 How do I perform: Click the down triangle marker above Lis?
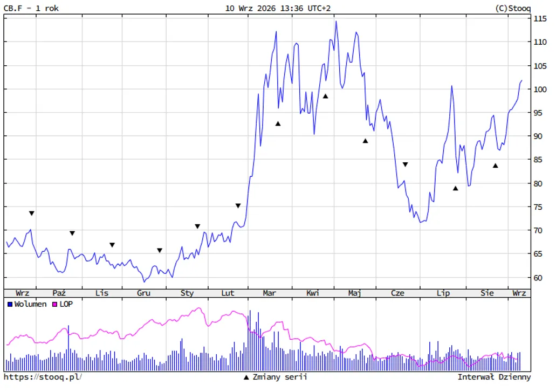112,245
